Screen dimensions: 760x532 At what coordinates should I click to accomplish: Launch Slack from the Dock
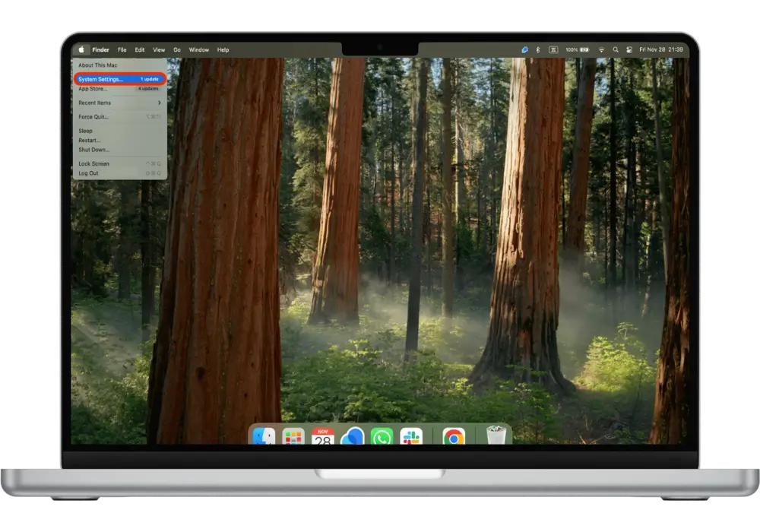coord(411,437)
